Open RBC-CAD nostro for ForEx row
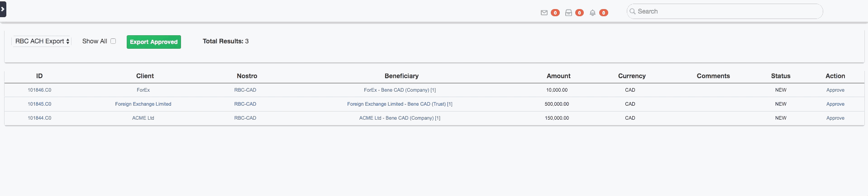Viewport: 868px width, 196px height. pyautogui.click(x=245, y=90)
